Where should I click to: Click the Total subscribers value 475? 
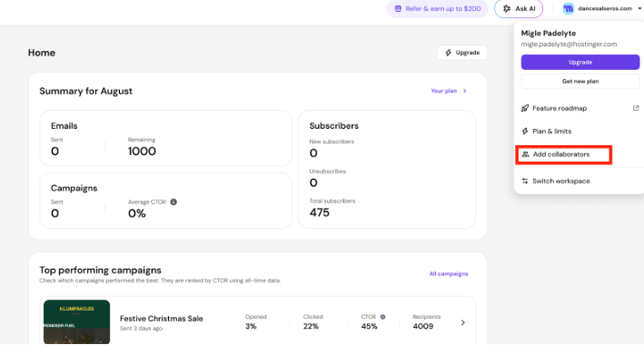click(319, 212)
